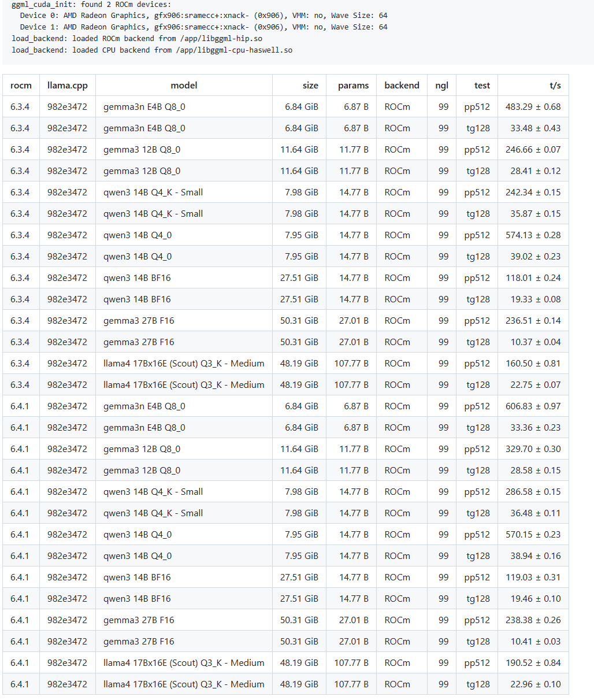Select the 'Device 1: AMD Radeon Graphics' line
The height and width of the screenshot is (700, 594).
click(x=204, y=27)
